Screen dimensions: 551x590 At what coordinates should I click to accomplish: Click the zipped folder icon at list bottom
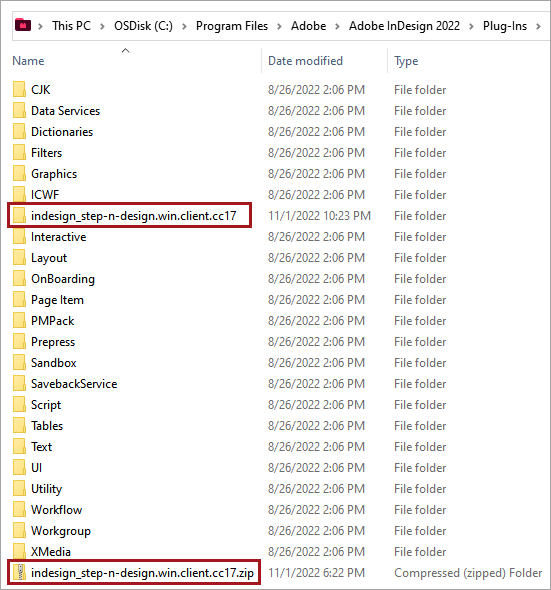pos(20,572)
